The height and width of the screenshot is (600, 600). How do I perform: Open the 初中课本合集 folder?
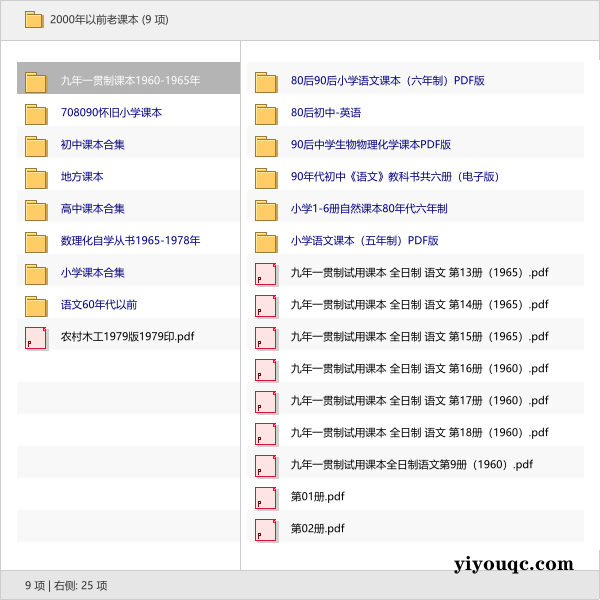(x=92, y=144)
